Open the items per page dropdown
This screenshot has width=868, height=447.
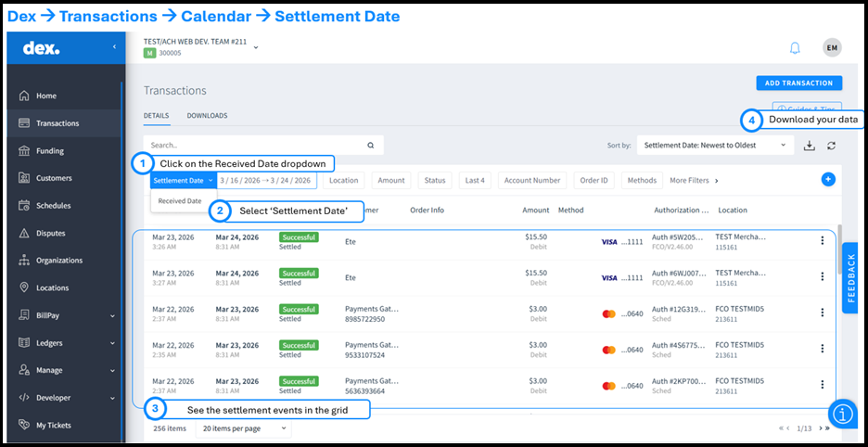coord(242,428)
